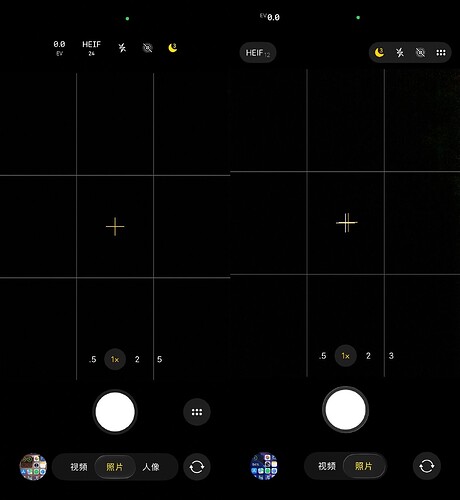Open last photo thumbnail on right screen
Screen dimensions: 460x500
pos(264,466)
